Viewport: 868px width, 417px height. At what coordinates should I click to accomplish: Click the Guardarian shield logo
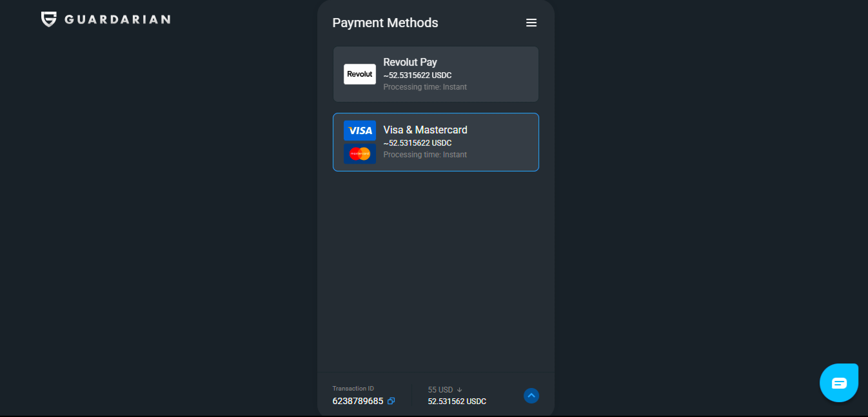coord(49,19)
